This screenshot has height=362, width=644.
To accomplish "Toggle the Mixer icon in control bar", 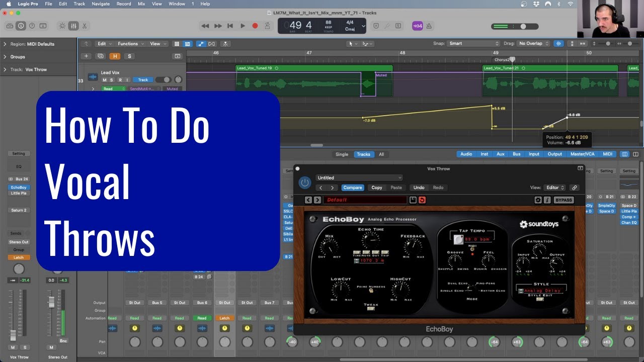I will pyautogui.click(x=73, y=26).
